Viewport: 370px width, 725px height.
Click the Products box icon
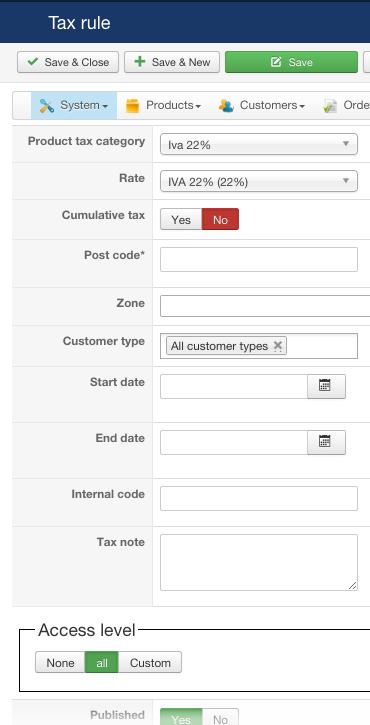point(132,106)
